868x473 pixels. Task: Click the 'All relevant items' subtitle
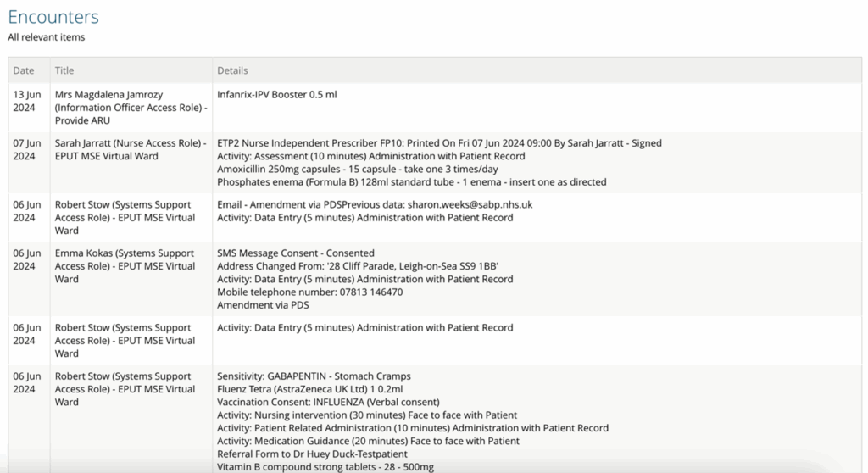47,37
